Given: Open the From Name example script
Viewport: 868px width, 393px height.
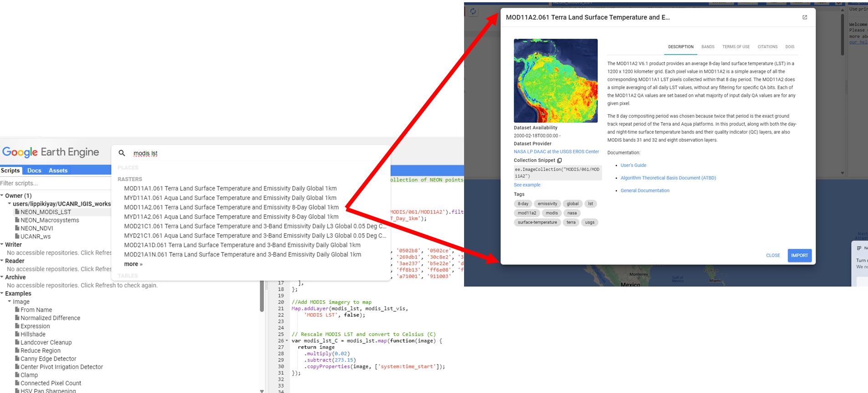Looking at the screenshot, I should 36,310.
